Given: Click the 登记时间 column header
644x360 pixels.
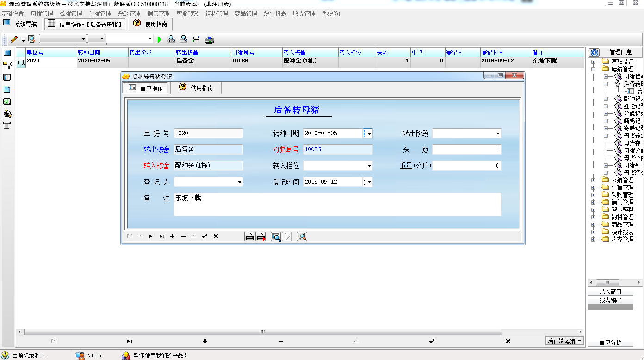Looking at the screenshot, I should (506, 52).
